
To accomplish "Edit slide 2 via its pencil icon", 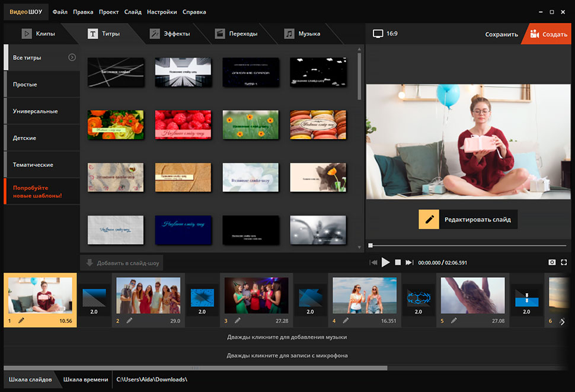I will [x=129, y=320].
